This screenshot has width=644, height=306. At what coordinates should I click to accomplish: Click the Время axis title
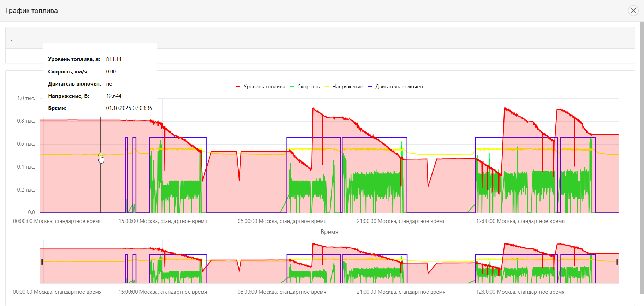(329, 232)
